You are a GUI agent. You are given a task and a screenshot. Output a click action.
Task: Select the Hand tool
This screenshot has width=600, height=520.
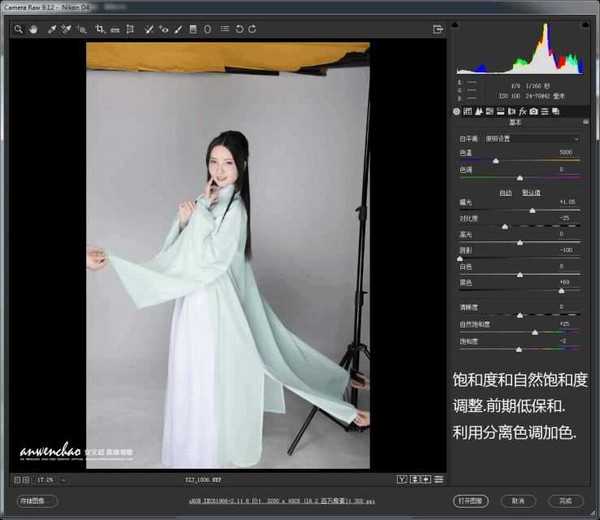tap(32, 30)
